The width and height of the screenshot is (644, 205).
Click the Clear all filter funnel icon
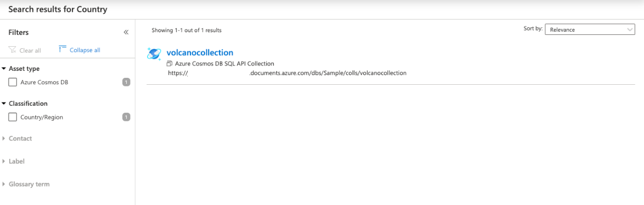click(x=12, y=50)
